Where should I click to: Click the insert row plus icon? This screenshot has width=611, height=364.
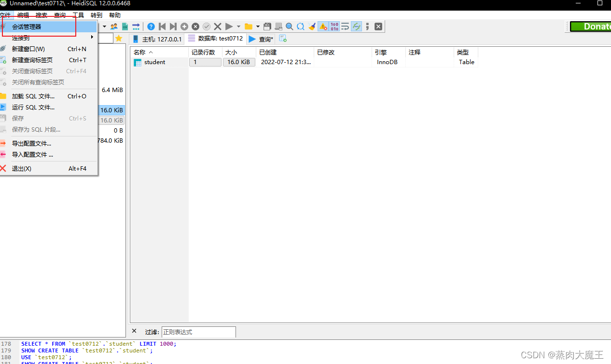184,27
